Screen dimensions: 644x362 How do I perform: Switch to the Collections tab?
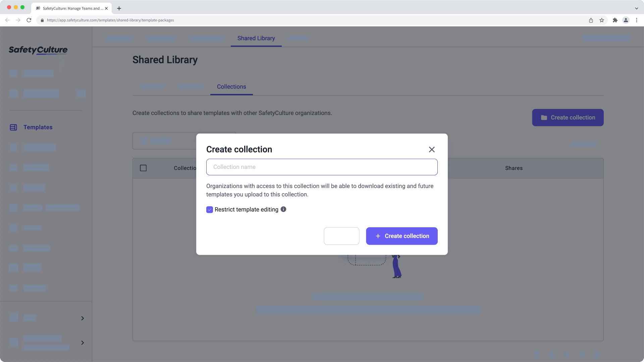(x=231, y=86)
